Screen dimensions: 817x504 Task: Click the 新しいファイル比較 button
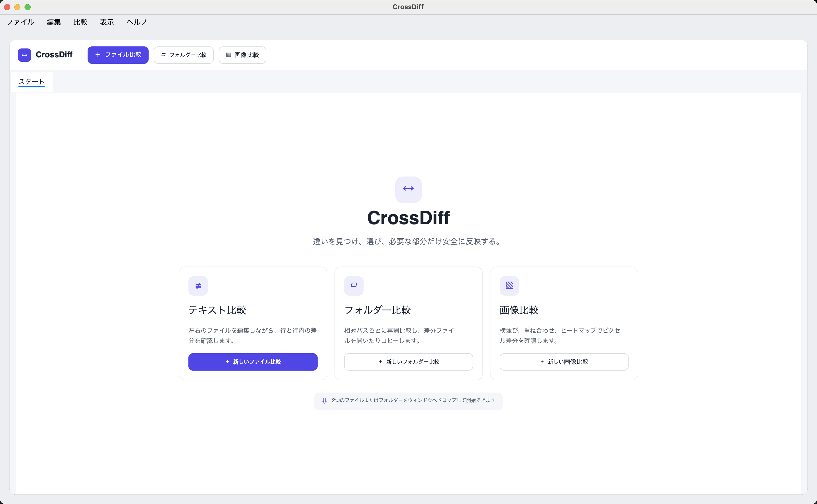coord(253,362)
